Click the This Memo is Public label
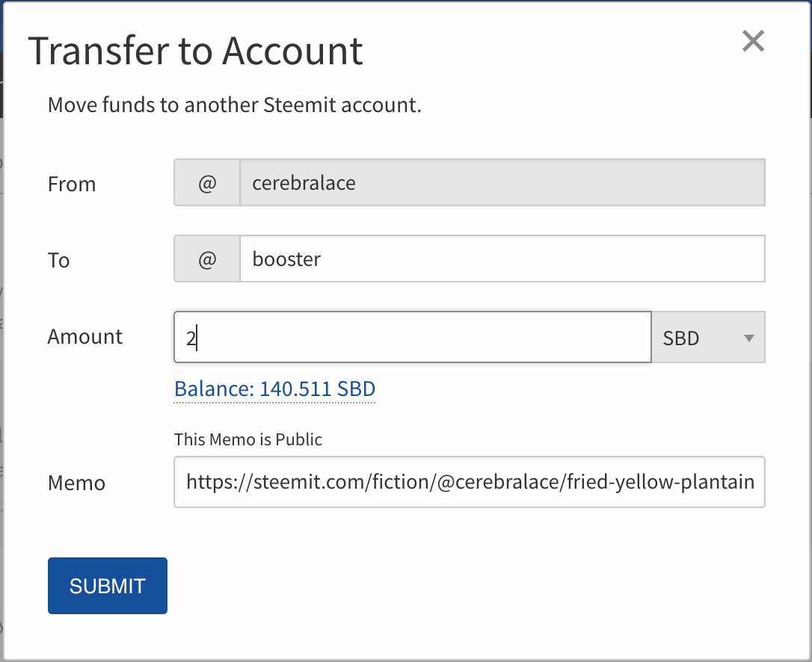Screen dimensions: 812x662 point(247,439)
